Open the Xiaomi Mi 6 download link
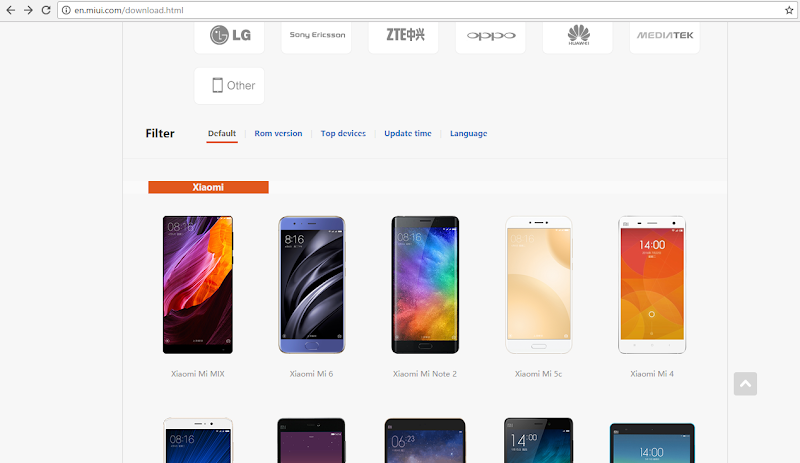This screenshot has height=463, width=800. pyautogui.click(x=311, y=374)
